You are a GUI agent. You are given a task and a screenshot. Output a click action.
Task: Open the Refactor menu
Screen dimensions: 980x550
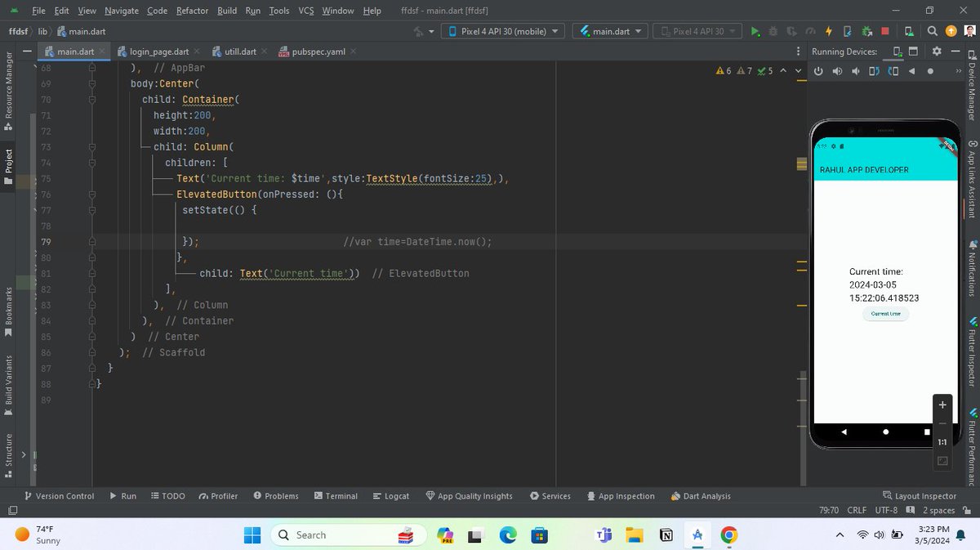coord(192,11)
